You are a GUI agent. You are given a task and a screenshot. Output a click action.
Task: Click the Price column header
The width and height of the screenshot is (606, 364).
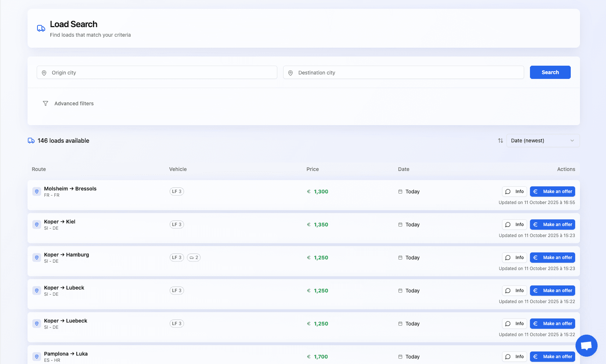coord(313,169)
